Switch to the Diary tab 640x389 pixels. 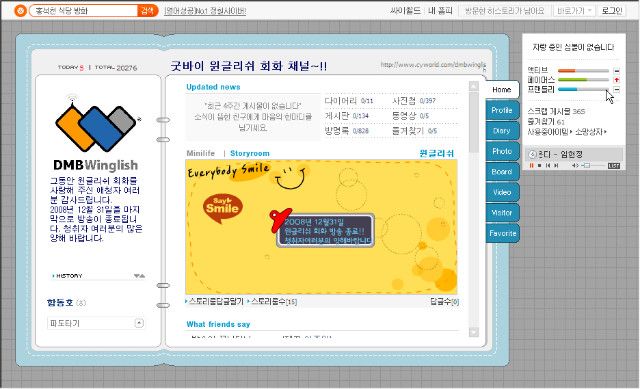(x=502, y=131)
